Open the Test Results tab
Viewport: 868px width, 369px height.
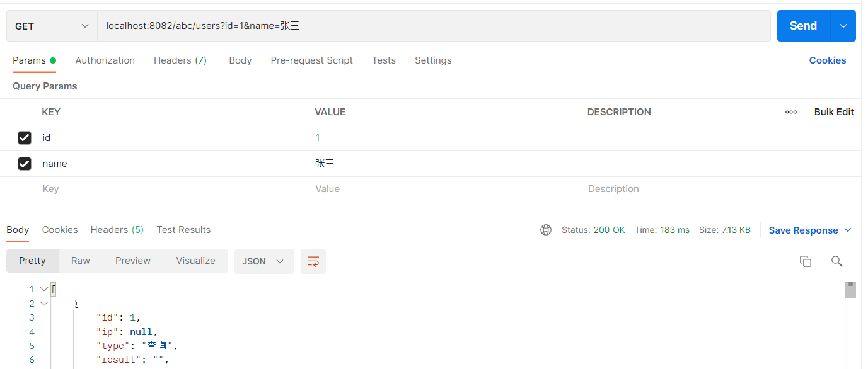pyautogui.click(x=183, y=230)
